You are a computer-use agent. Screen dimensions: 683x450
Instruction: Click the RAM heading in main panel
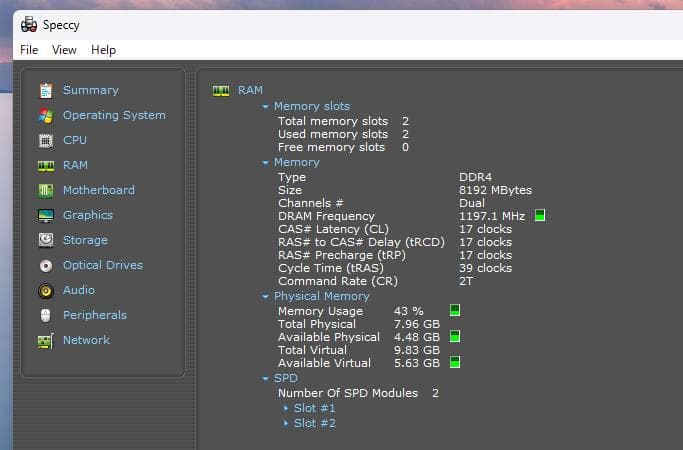point(250,90)
